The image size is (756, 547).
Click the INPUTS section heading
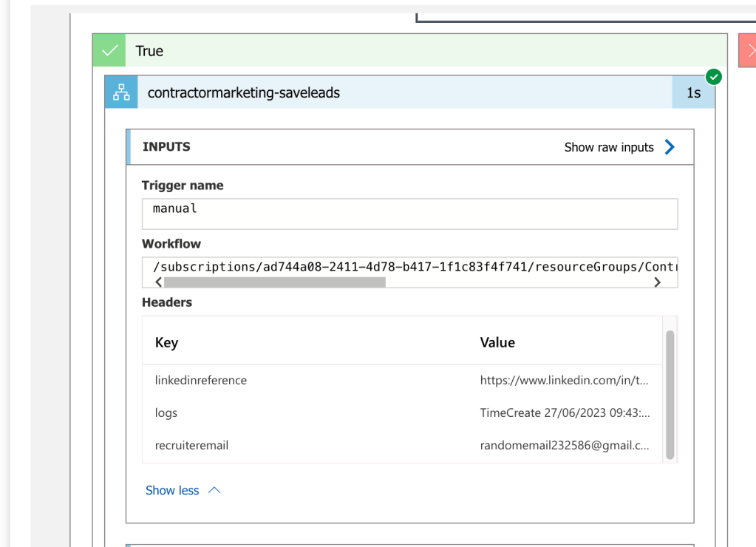pos(166,146)
